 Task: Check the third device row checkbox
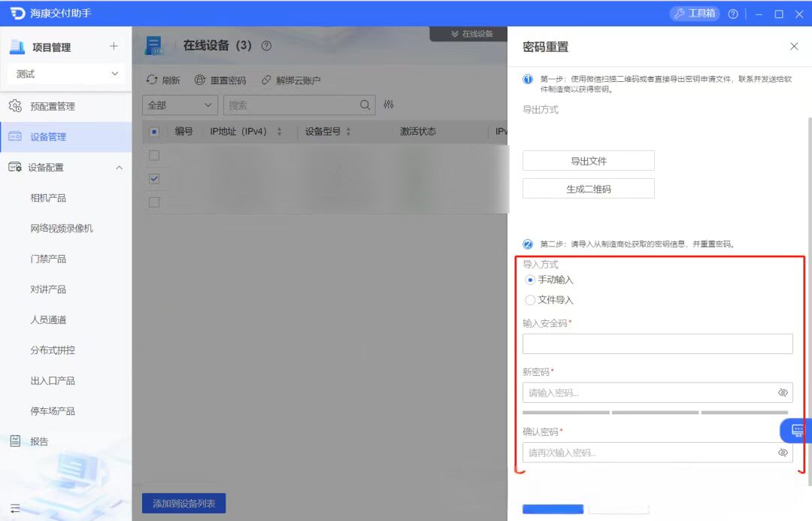click(x=154, y=202)
